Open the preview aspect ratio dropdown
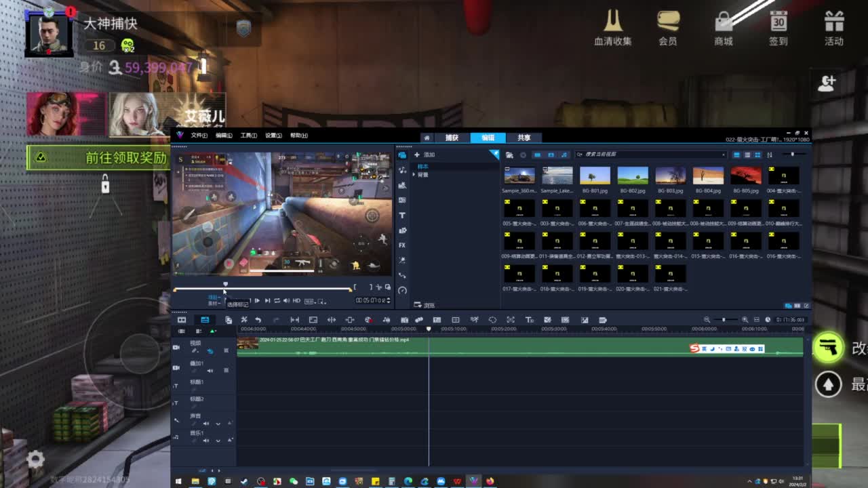The height and width of the screenshot is (488, 868). (x=309, y=301)
